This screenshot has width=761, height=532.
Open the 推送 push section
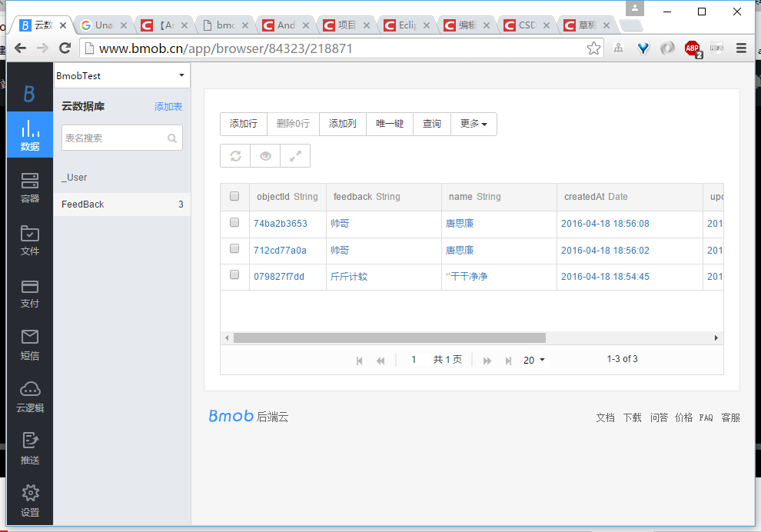[x=30, y=449]
